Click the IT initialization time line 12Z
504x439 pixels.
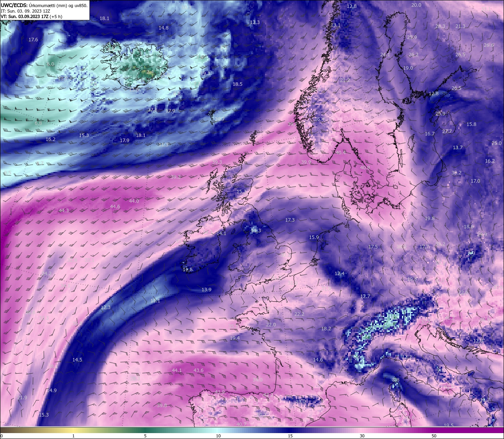[x=25, y=11]
